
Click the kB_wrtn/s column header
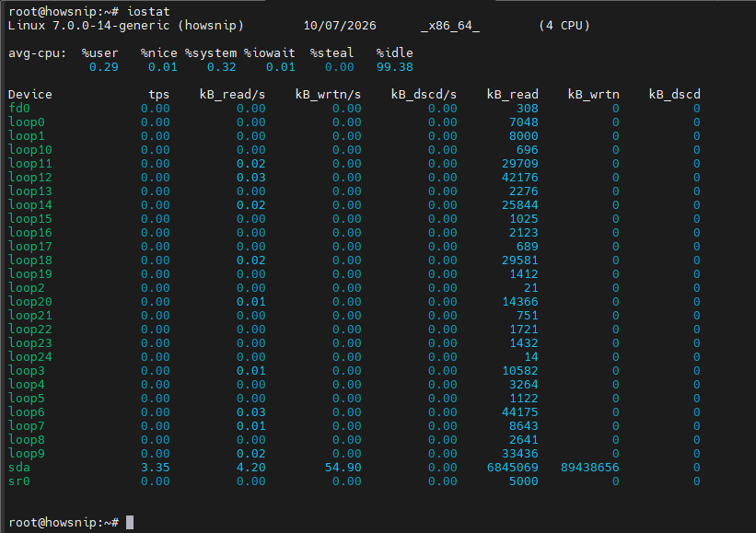[328, 95]
